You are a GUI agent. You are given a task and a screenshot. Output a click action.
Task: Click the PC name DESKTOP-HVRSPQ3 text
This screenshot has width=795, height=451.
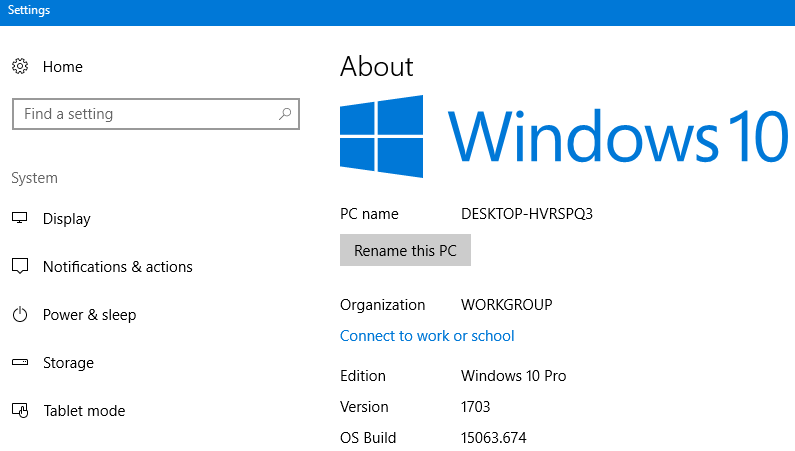coord(526,214)
